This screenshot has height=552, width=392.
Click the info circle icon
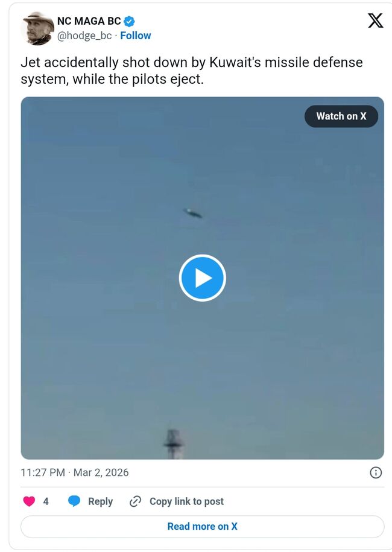375,472
